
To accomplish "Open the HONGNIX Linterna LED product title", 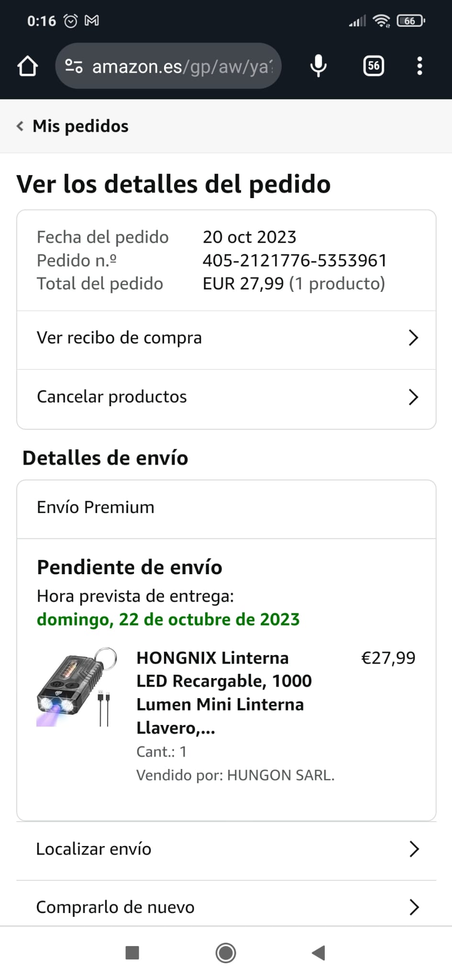I will [x=224, y=692].
